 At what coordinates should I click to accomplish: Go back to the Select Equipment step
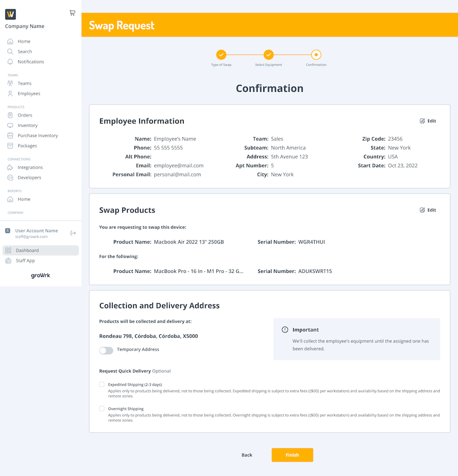(x=268, y=55)
